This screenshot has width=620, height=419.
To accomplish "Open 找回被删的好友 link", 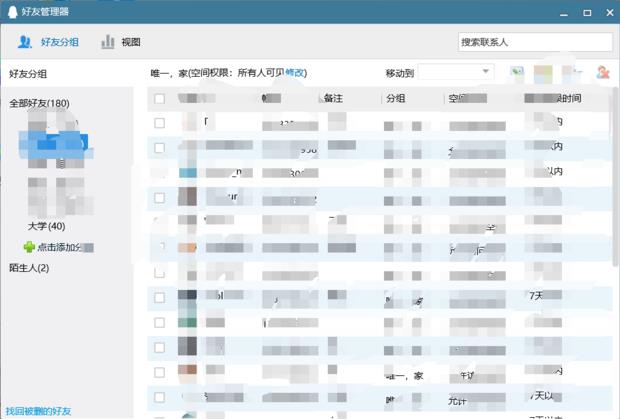I will click(x=38, y=411).
